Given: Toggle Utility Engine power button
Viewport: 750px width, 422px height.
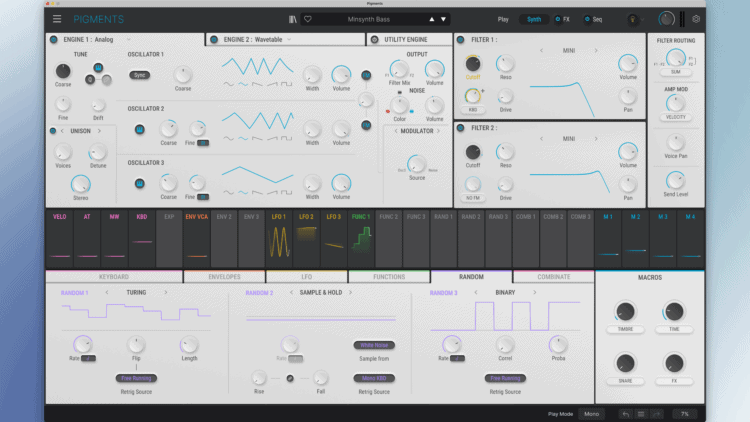Looking at the screenshot, I should click(x=375, y=40).
